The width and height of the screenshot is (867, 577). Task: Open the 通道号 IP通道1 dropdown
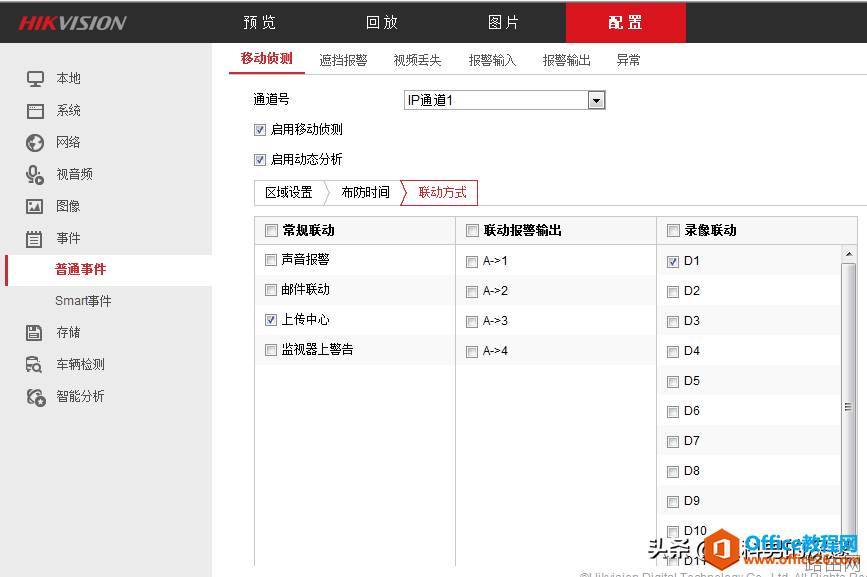click(504, 100)
